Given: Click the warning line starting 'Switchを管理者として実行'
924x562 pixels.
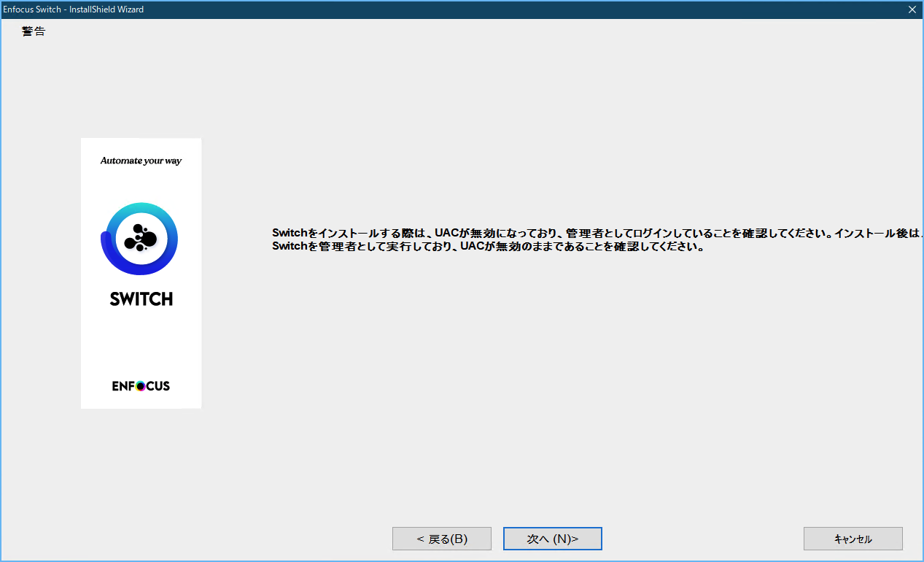Looking at the screenshot, I should (x=488, y=247).
